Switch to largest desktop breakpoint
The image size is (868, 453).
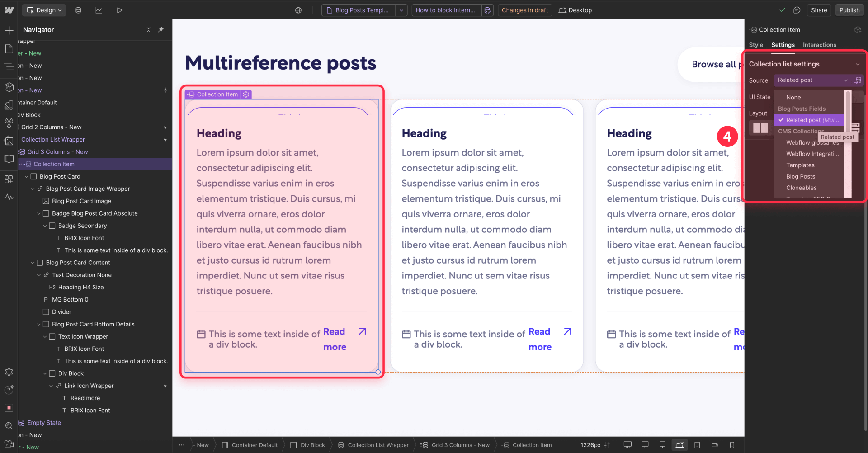pyautogui.click(x=627, y=445)
